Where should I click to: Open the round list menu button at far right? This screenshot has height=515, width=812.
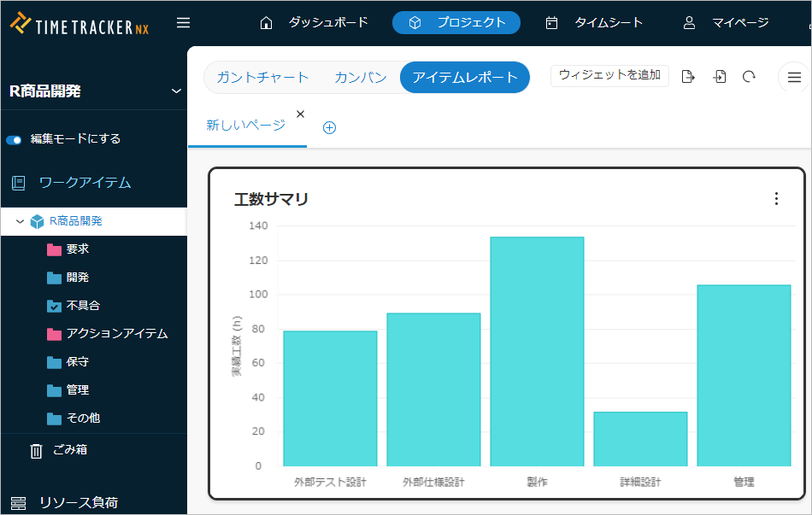(x=794, y=78)
